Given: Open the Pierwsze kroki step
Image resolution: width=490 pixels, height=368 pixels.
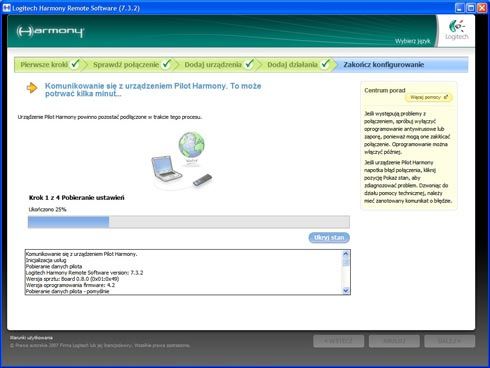Looking at the screenshot, I should point(44,65).
